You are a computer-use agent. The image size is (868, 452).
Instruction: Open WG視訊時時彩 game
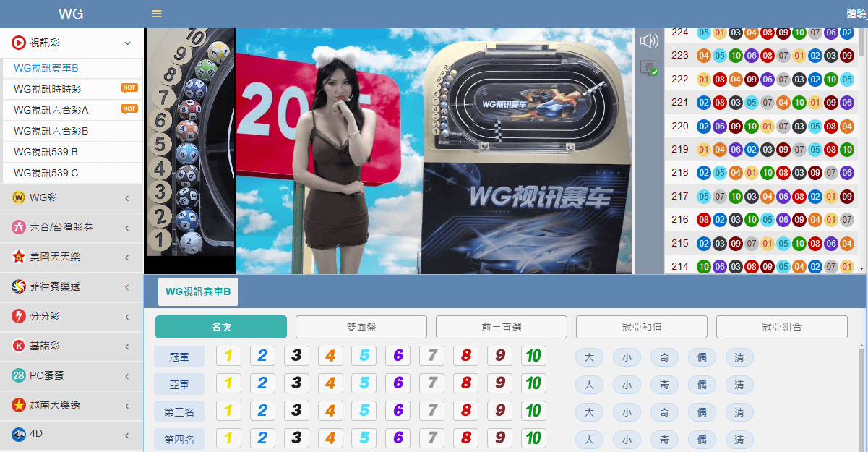[x=48, y=89]
